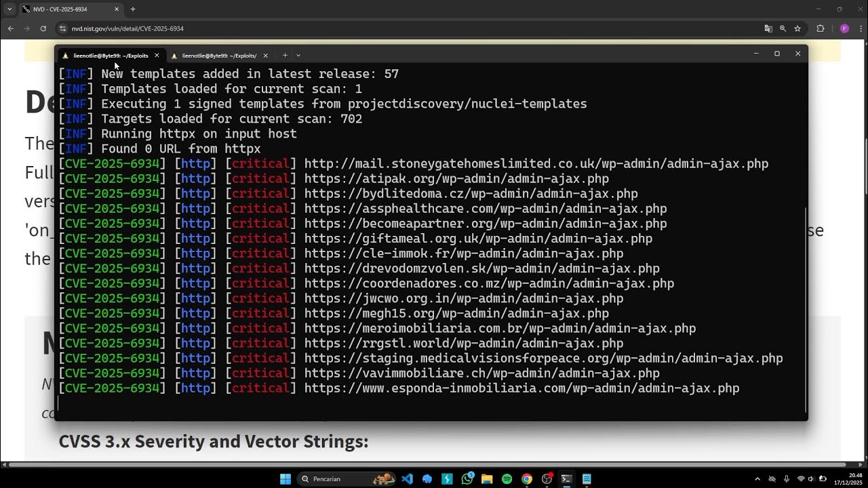Click the volume speaker tray icon
Viewport: 868px width, 488px height.
[811, 479]
